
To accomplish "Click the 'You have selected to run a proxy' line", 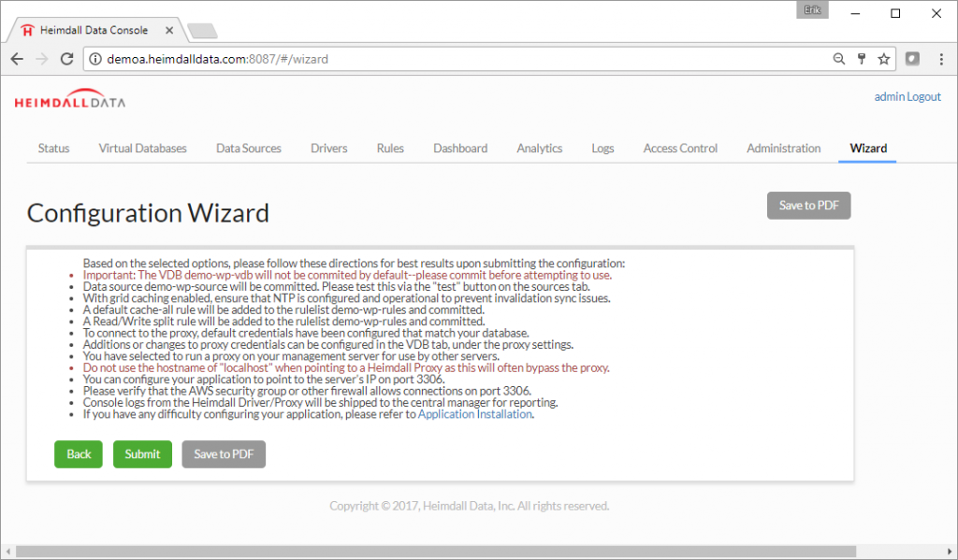I will click(291, 356).
